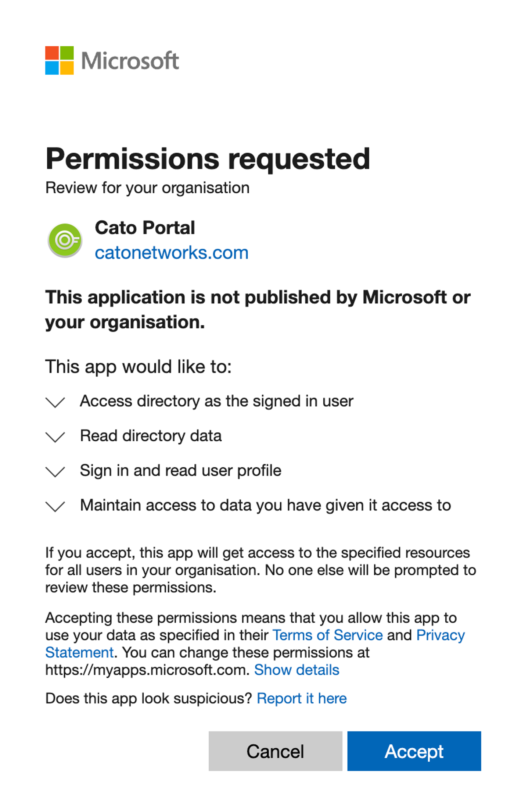Click 'Show details' to see permission details

click(297, 670)
